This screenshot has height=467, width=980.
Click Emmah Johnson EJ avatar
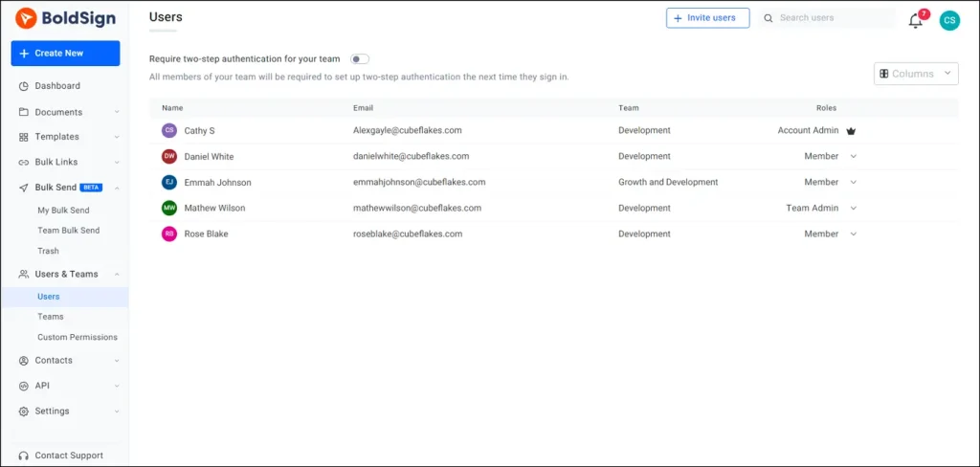tap(168, 183)
